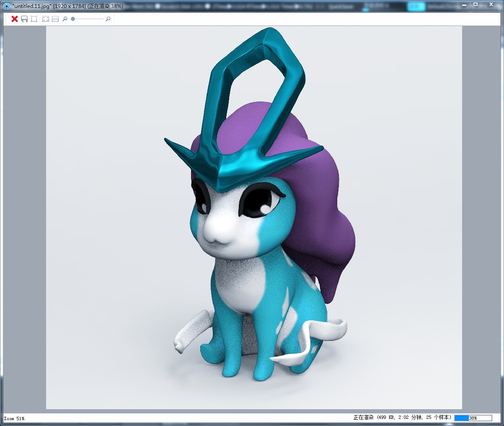Click the zoom in magnifier icon
The height and width of the screenshot is (426, 504).
coord(108,19)
